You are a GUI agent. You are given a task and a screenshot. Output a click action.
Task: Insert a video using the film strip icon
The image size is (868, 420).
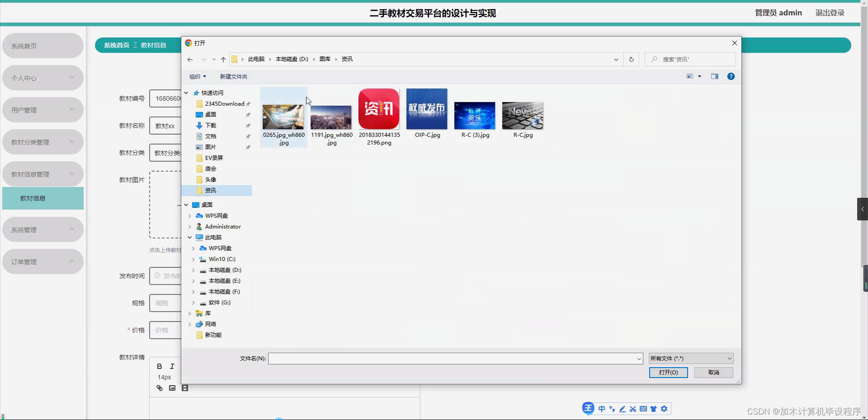pos(185,387)
